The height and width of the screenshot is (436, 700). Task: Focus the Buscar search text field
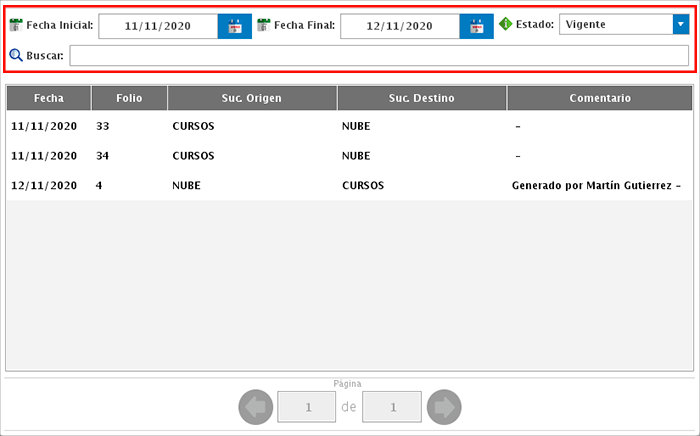[x=378, y=56]
